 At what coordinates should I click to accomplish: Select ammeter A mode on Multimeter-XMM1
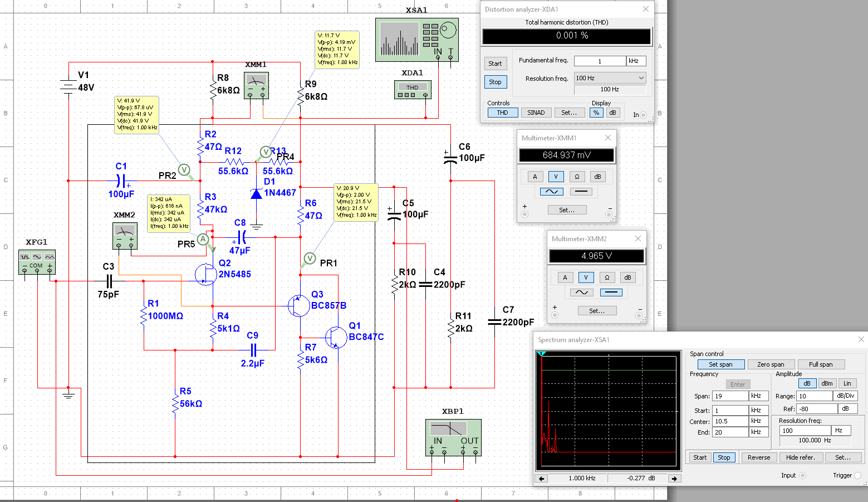pyautogui.click(x=535, y=177)
